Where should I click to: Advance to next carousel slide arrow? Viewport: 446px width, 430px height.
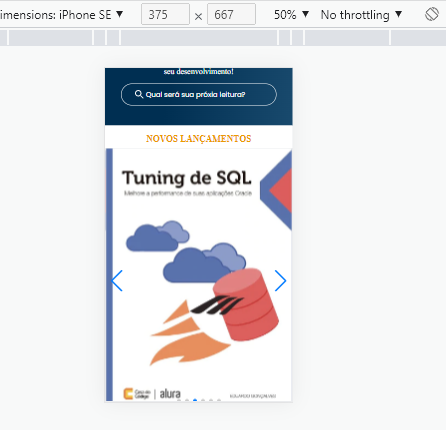[x=280, y=281]
